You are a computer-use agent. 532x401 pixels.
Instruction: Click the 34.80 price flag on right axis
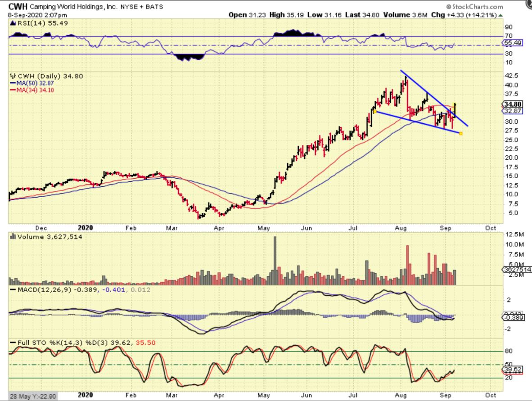(512, 104)
